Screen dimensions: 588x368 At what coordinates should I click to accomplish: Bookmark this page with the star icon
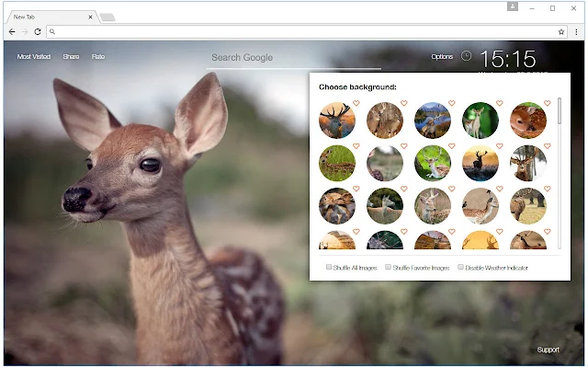pos(561,32)
